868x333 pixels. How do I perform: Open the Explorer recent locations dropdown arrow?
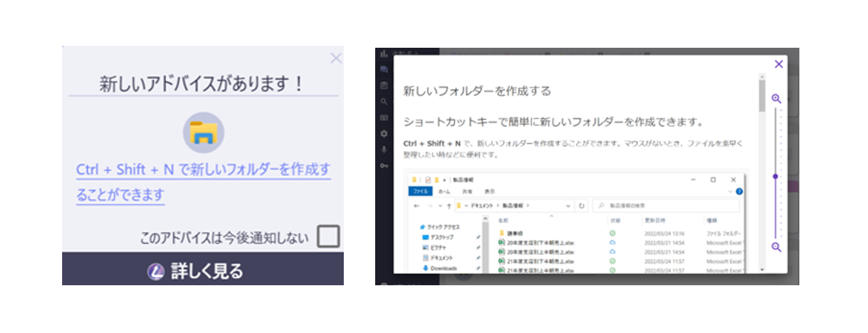coord(441,206)
